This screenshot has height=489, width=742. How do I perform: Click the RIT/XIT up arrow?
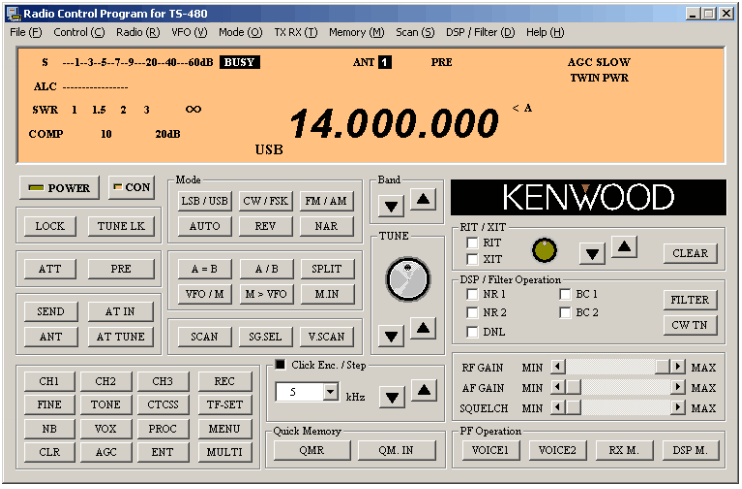tap(624, 247)
